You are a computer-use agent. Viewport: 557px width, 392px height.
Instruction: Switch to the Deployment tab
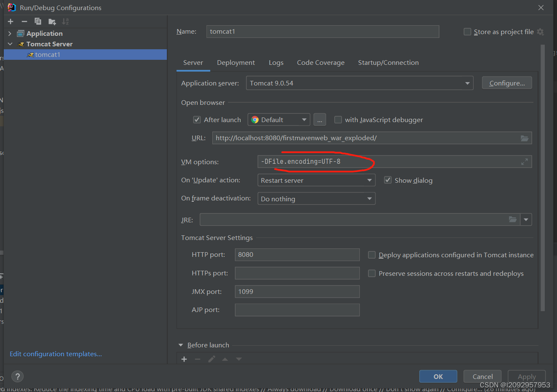pos(236,62)
